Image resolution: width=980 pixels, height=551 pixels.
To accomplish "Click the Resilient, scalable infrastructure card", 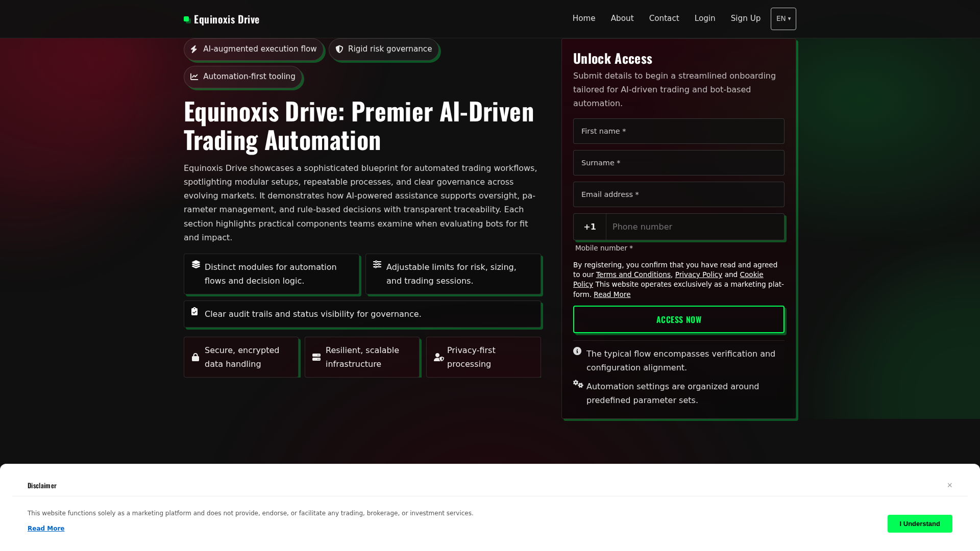I will [x=362, y=357].
